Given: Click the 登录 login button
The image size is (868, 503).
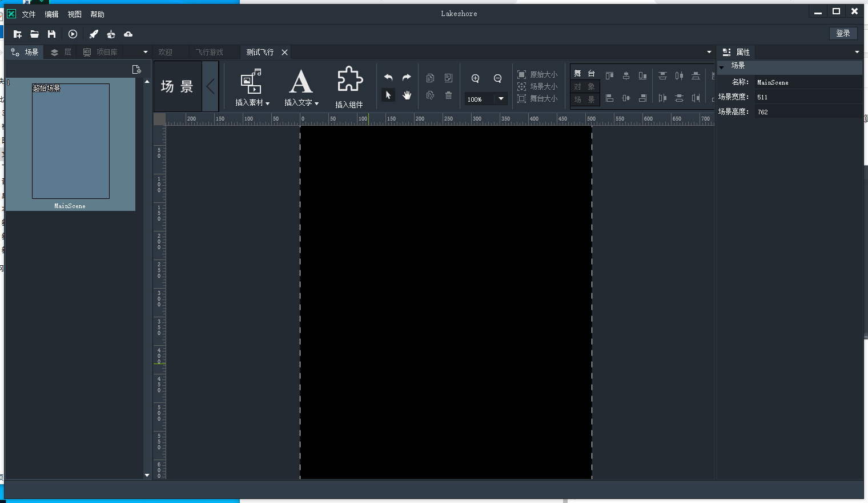Looking at the screenshot, I should (843, 33).
